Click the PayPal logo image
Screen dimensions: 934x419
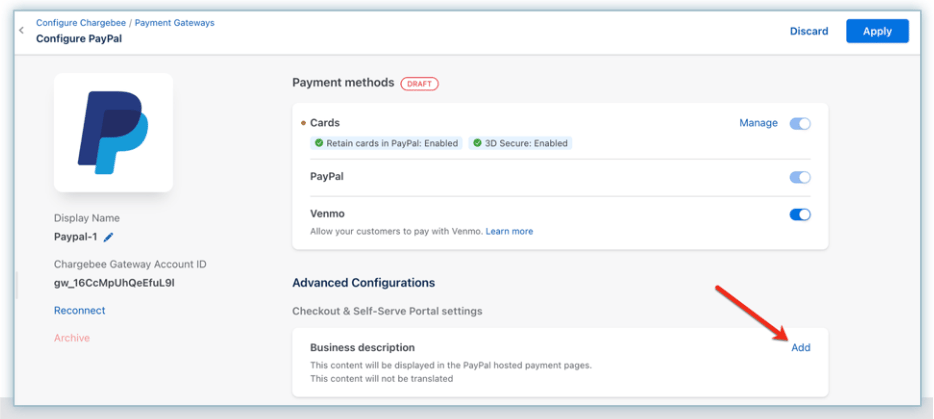point(113,132)
